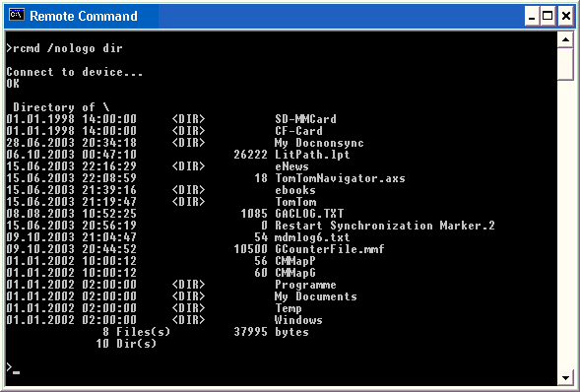Click the '37995 bytes' total

[271, 332]
